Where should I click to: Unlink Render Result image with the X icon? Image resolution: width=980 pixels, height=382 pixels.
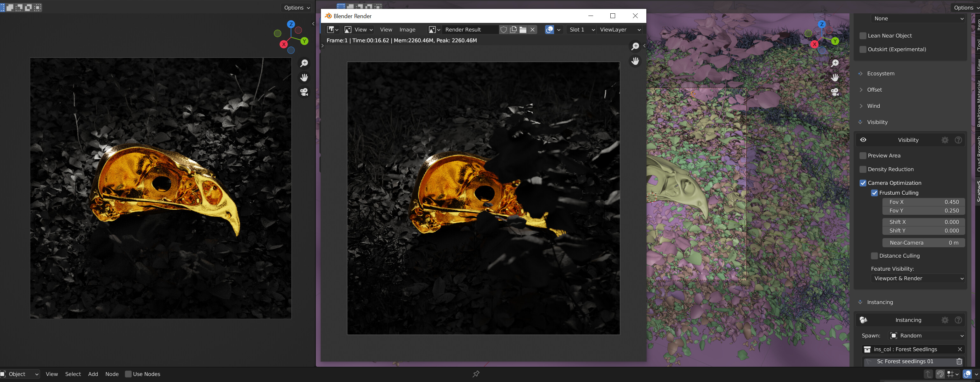point(532,30)
